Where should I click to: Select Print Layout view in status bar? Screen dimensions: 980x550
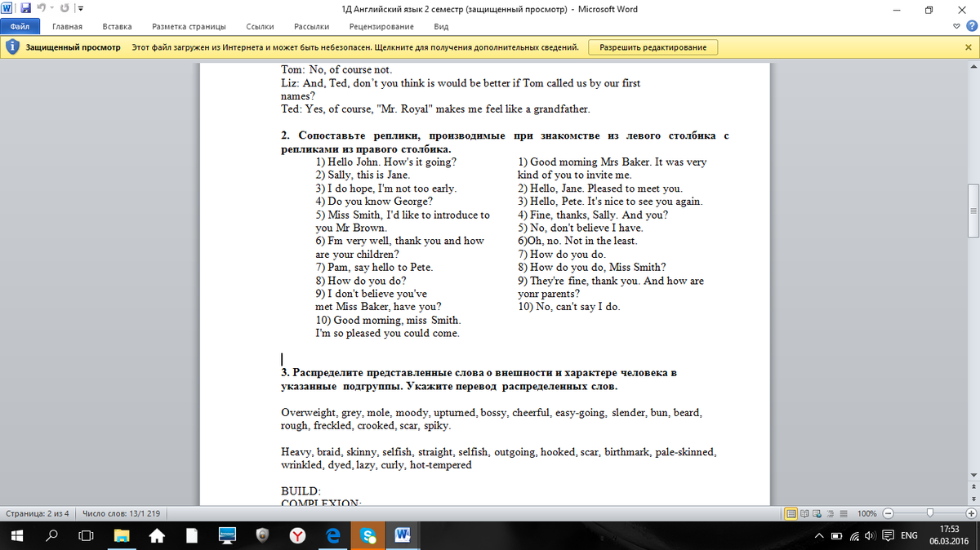tap(791, 514)
